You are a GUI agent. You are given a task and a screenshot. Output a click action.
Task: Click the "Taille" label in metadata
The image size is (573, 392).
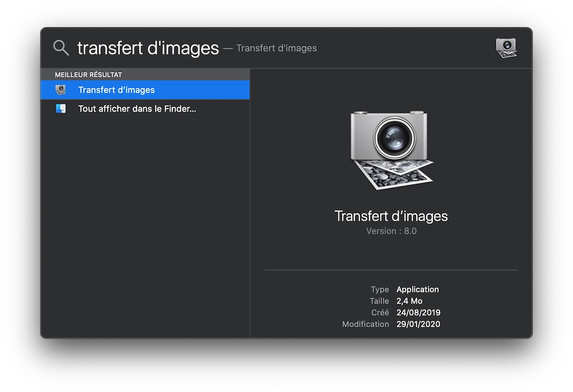379,301
